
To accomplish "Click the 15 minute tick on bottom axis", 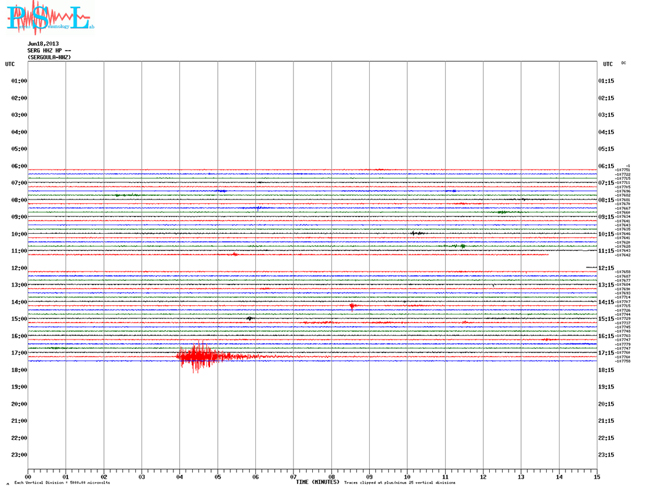I will tap(596, 477).
